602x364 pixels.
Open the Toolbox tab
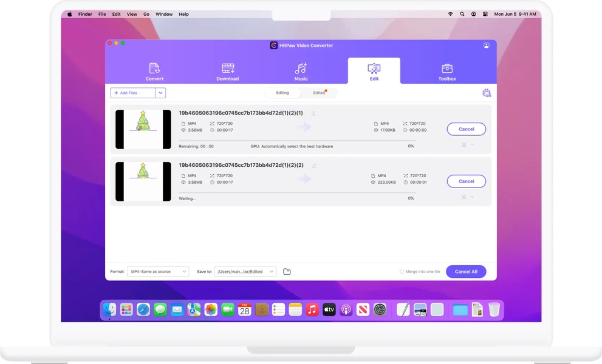[x=447, y=72]
